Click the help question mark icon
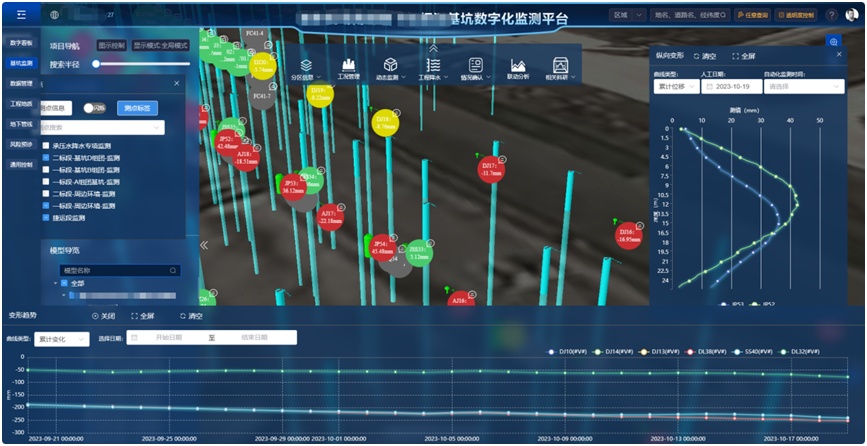Image resolution: width=867 pixels, height=446 pixels. (832, 15)
